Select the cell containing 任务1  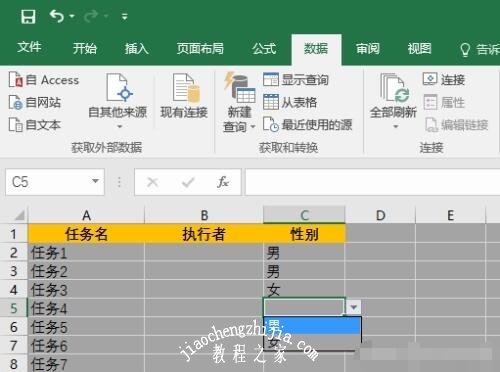(x=86, y=253)
